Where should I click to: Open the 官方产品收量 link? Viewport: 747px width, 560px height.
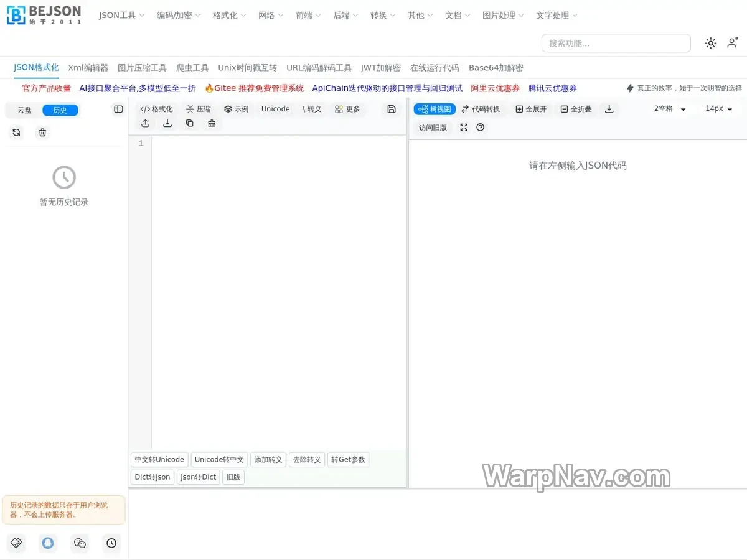[x=47, y=88]
